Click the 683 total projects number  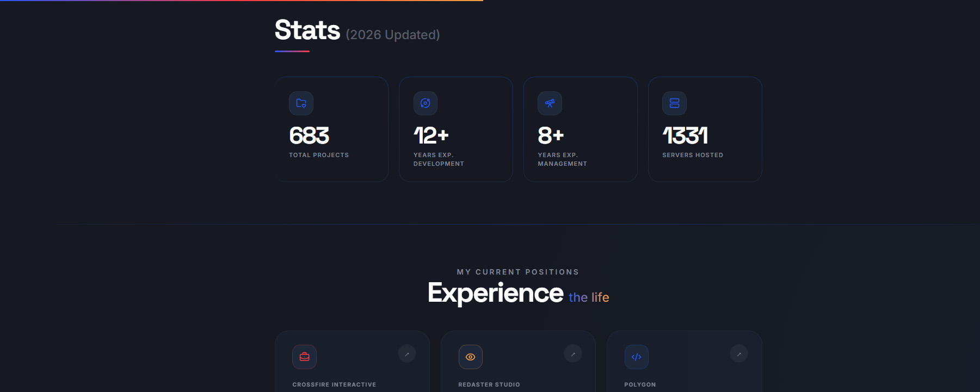309,136
